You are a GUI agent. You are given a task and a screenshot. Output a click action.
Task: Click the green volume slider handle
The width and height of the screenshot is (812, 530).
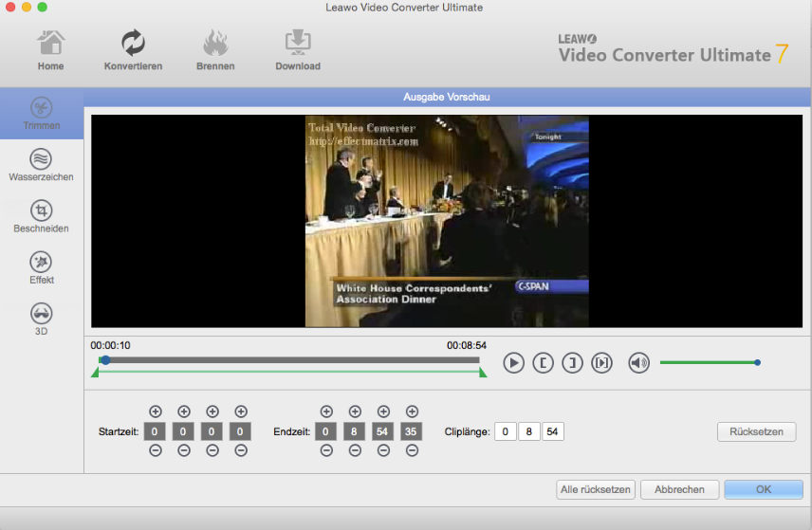tap(757, 362)
